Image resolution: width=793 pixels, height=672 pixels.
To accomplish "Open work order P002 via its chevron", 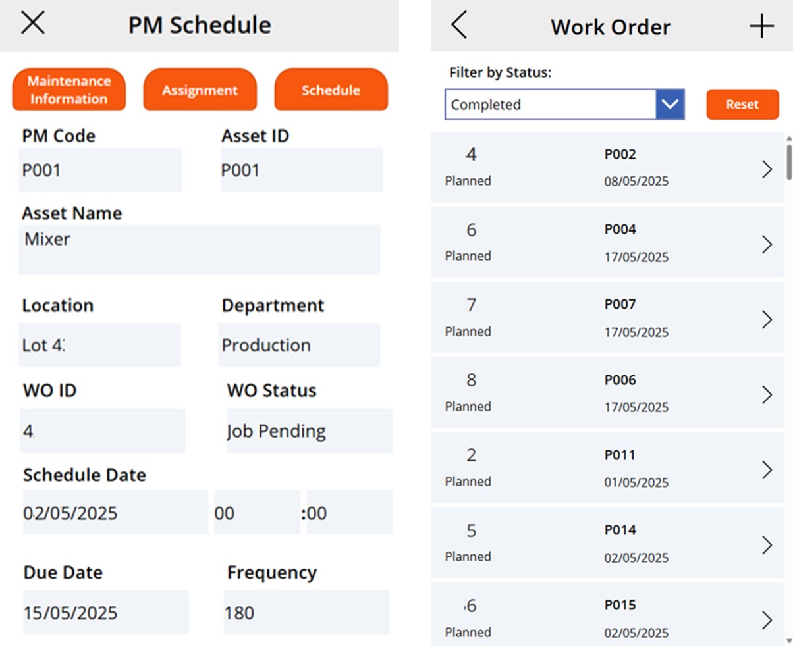I will pyautogui.click(x=767, y=169).
